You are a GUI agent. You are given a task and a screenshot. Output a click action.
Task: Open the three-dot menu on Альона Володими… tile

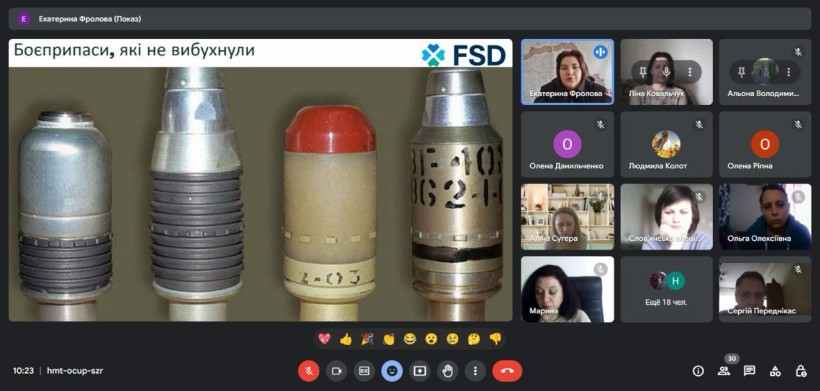(x=789, y=72)
